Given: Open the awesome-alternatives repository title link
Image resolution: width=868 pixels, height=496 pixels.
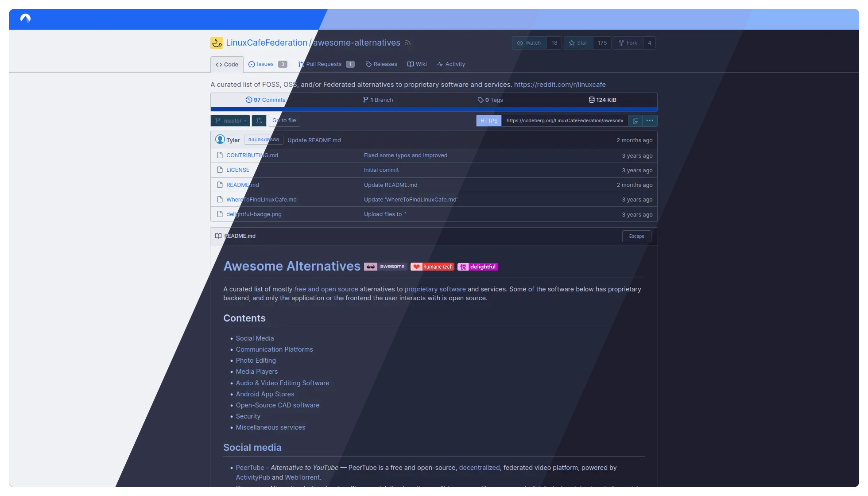Looking at the screenshot, I should point(356,43).
